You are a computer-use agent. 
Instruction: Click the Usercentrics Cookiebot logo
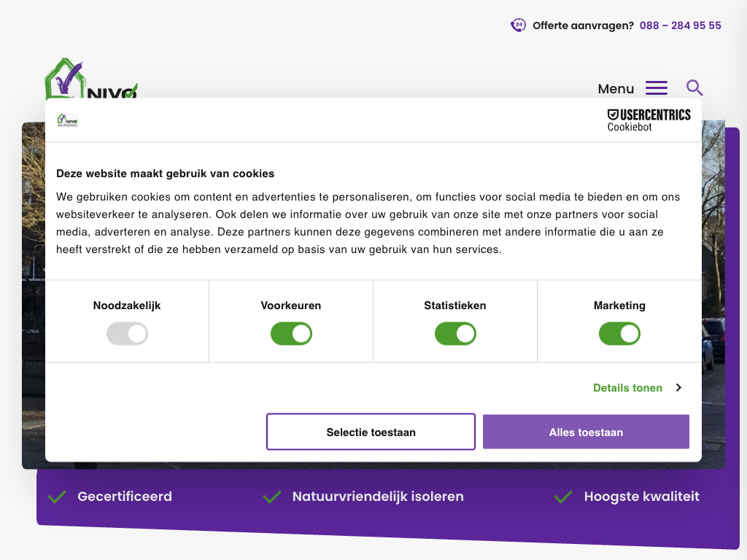click(x=649, y=120)
